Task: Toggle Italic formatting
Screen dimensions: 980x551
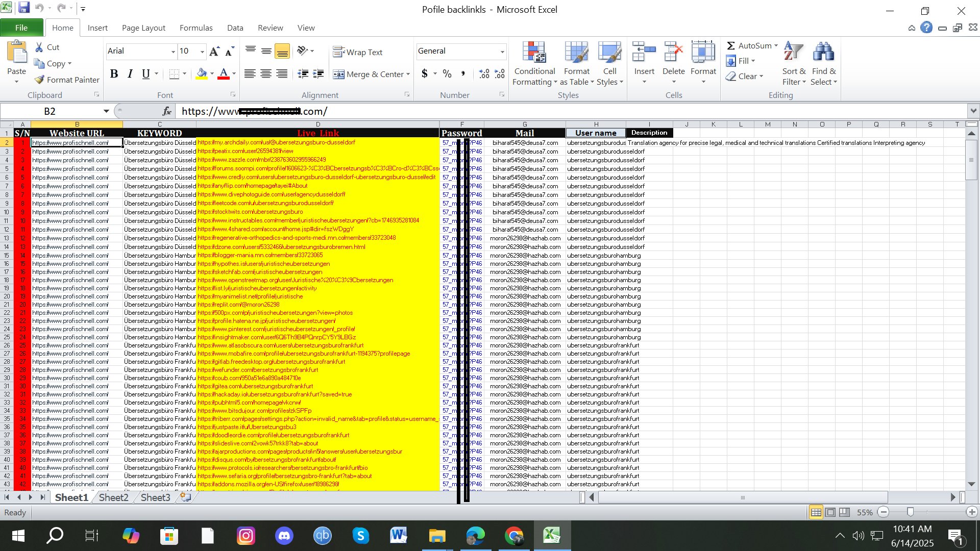Action: pyautogui.click(x=130, y=74)
